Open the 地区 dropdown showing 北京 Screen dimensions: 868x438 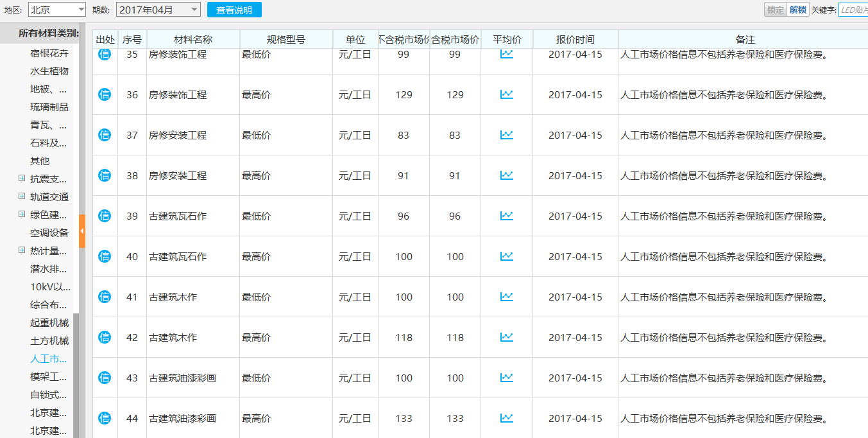[57, 10]
